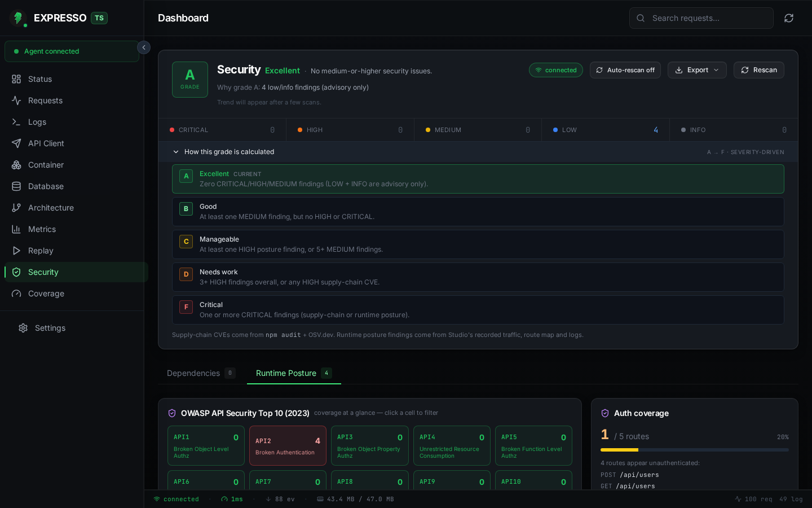The image size is (812, 508).
Task: Click the refresh icon in top bar
Action: pos(789,18)
